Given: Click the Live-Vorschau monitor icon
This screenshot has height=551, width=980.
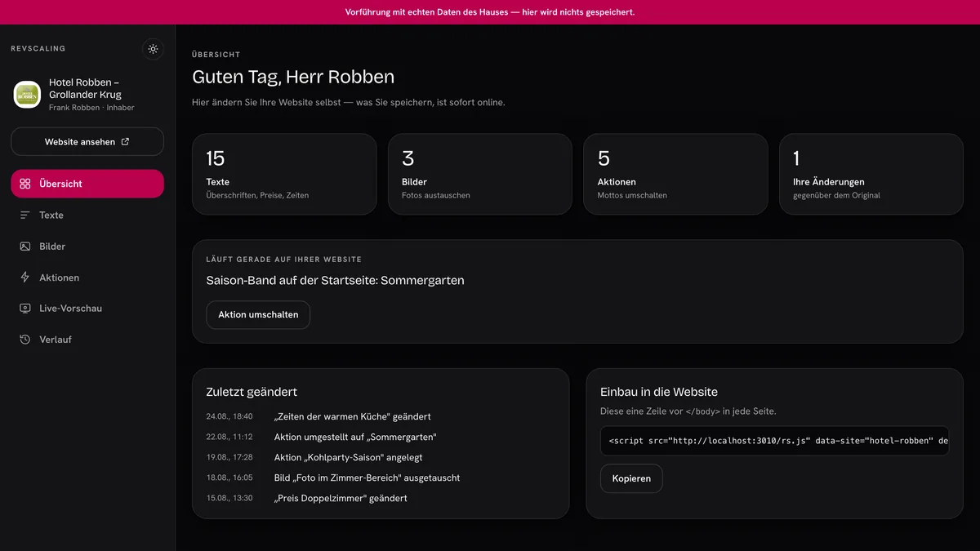Looking at the screenshot, I should [x=25, y=309].
